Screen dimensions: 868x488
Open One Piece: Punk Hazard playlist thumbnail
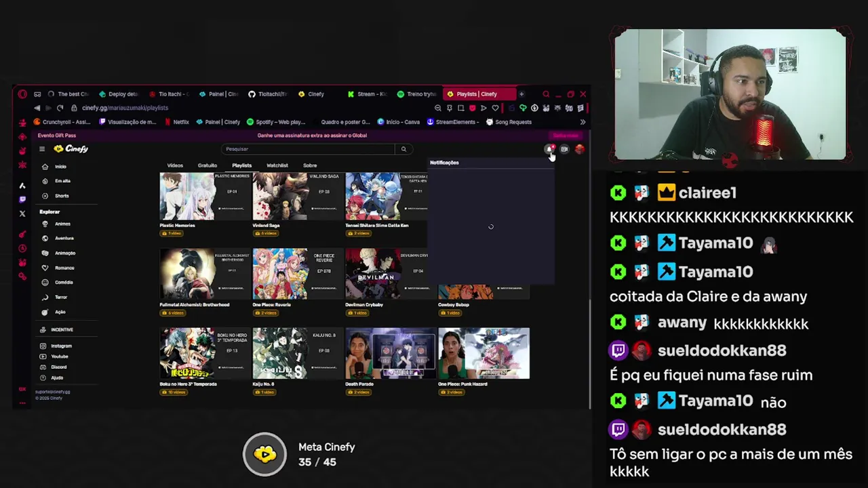pyautogui.click(x=484, y=353)
